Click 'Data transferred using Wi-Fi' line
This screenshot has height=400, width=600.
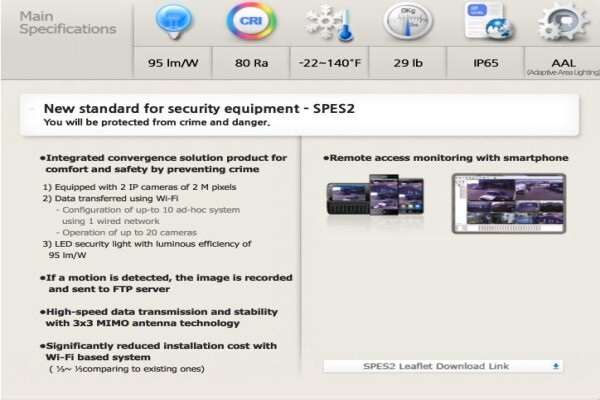pos(111,199)
